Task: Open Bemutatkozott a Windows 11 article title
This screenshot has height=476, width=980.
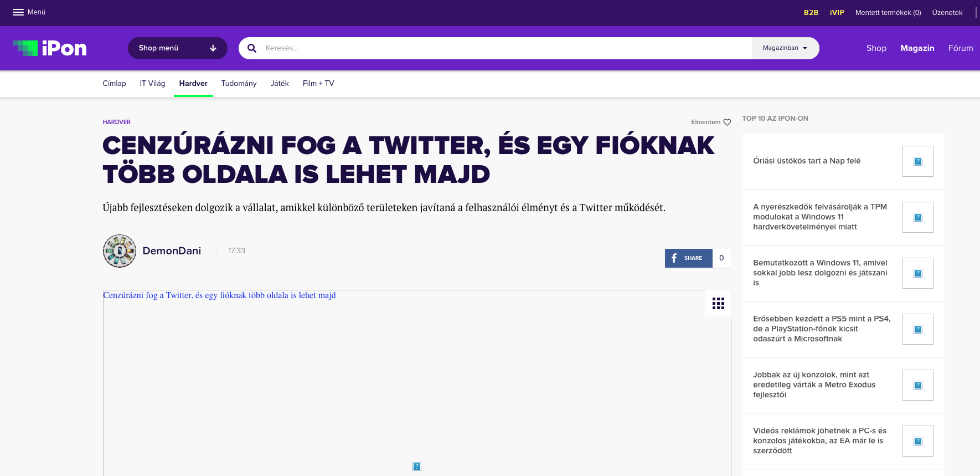Action: [820, 273]
